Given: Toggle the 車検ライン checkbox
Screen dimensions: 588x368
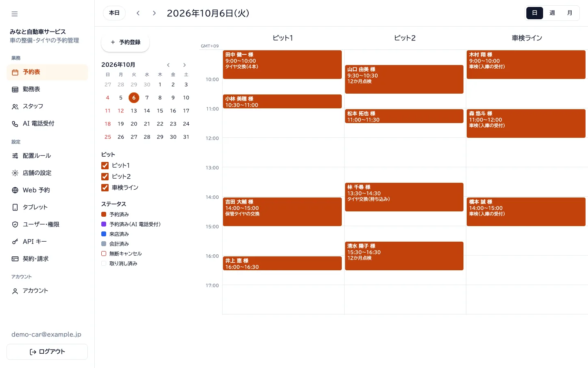Looking at the screenshot, I should [x=105, y=188].
